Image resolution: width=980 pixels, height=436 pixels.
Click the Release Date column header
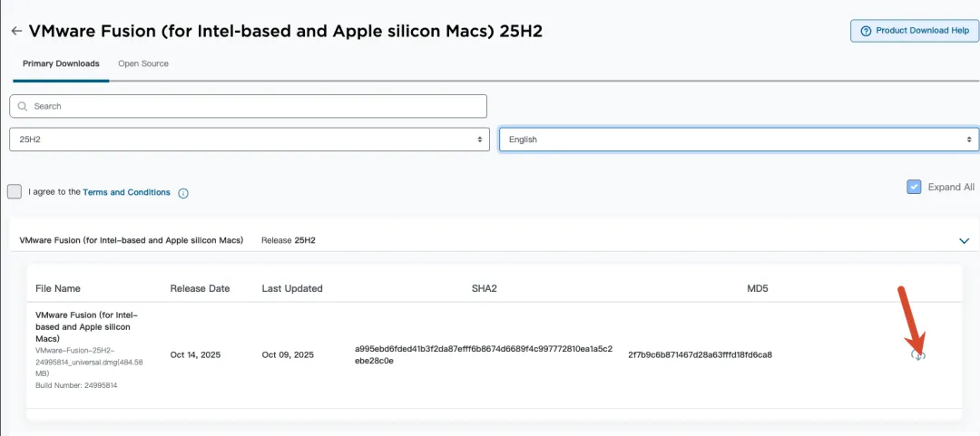coord(200,288)
